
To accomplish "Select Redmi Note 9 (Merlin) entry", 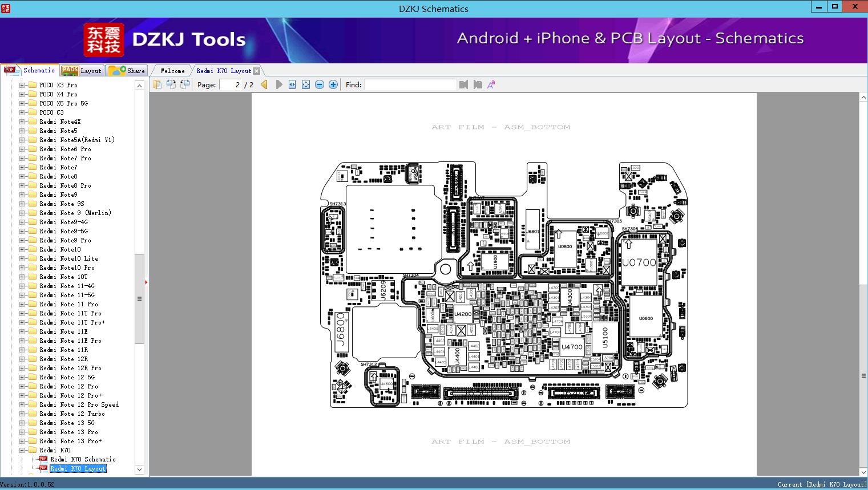I will 75,213.
